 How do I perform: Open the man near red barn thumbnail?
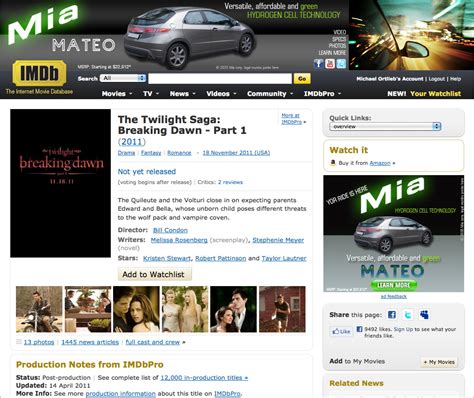point(282,309)
